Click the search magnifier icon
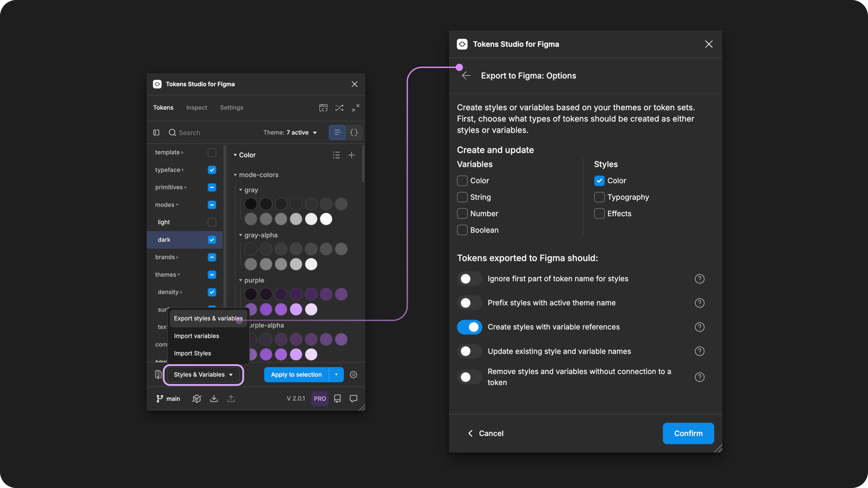 [x=172, y=133]
